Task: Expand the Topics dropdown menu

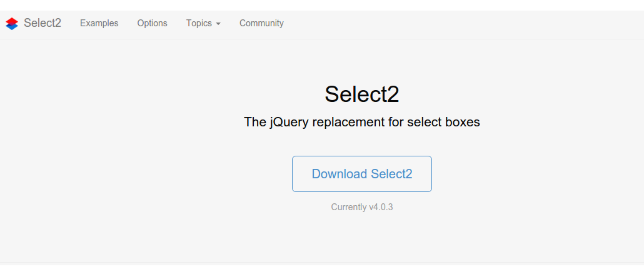Action: pos(203,23)
